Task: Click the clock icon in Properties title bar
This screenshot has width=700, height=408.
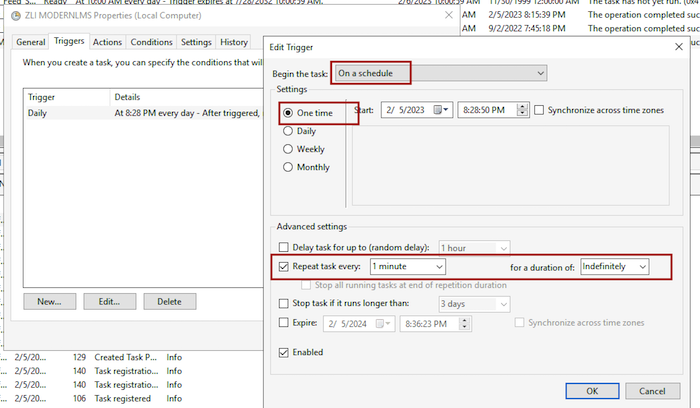Action: click(x=16, y=16)
